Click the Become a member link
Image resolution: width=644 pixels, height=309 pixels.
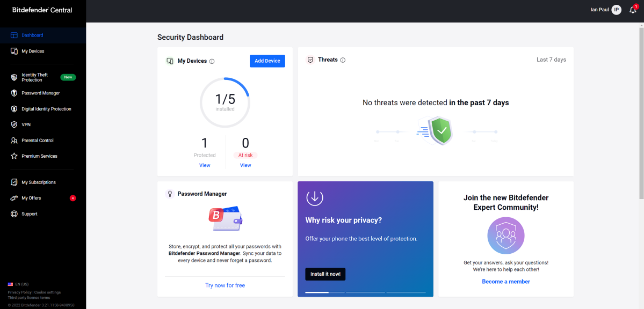click(x=506, y=282)
